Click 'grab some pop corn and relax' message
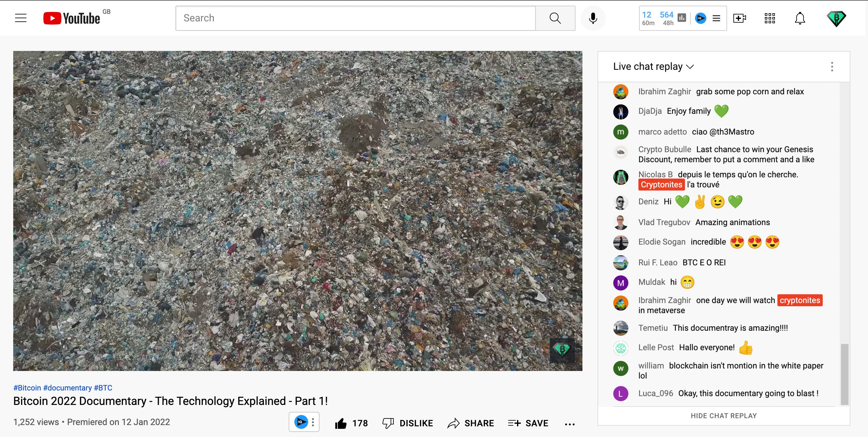The height and width of the screenshot is (437, 868). 750,92
